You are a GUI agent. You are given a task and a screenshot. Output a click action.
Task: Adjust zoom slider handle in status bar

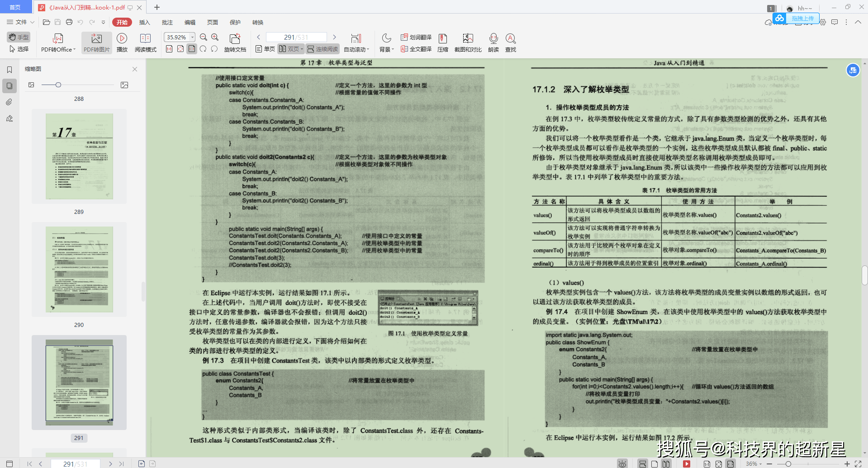click(x=788, y=464)
